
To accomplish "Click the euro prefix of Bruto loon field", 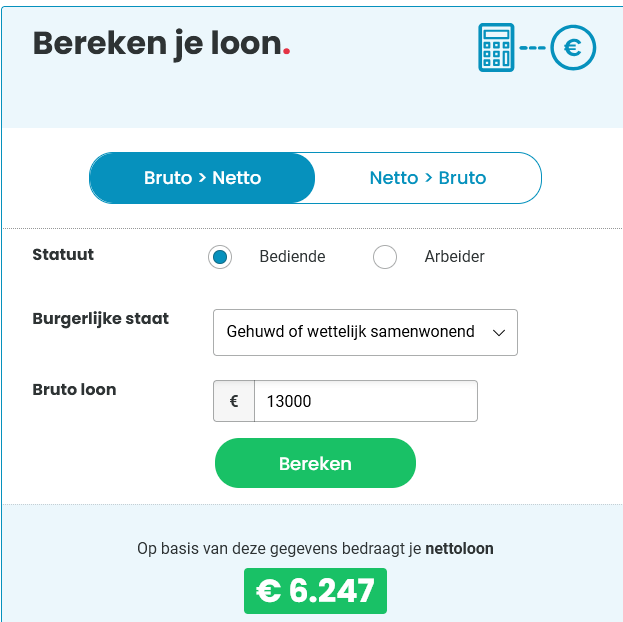I will click(234, 401).
